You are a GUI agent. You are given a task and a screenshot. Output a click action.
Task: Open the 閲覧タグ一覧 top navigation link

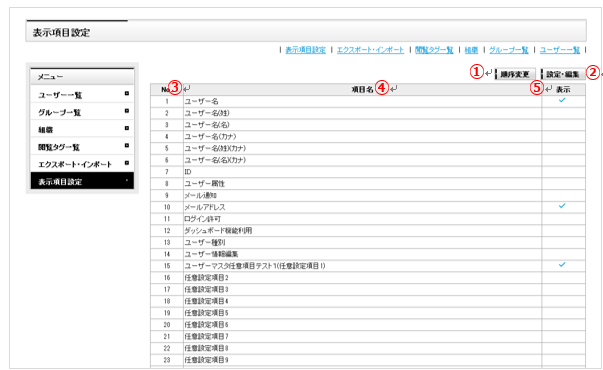click(434, 50)
